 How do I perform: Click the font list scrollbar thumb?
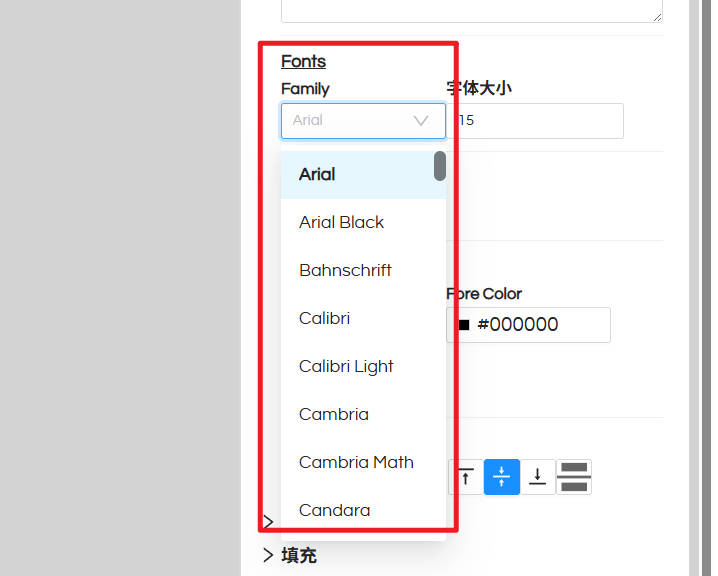440,166
